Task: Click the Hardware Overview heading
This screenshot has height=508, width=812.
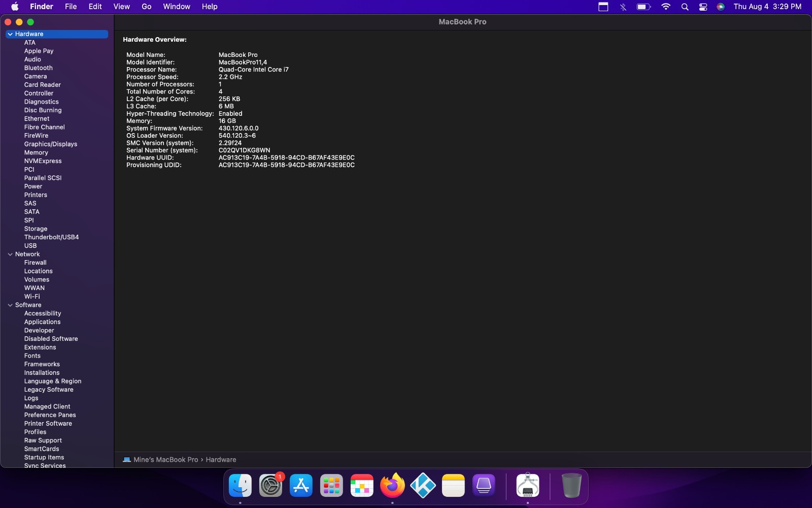Action: pos(155,40)
